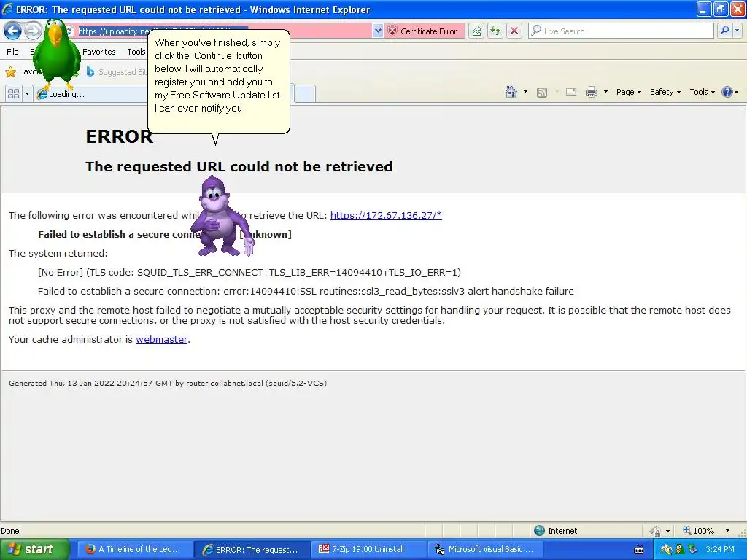This screenshot has width=747, height=560.
Task: Open the Tools menu in menu bar
Action: point(136,52)
